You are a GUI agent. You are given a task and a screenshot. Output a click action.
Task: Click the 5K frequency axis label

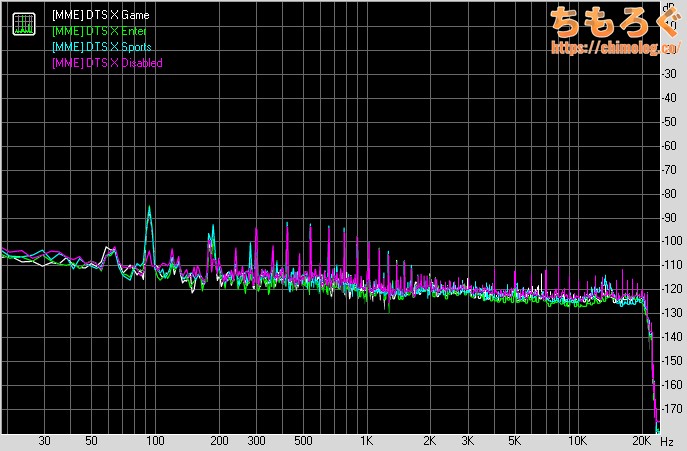[x=514, y=440]
